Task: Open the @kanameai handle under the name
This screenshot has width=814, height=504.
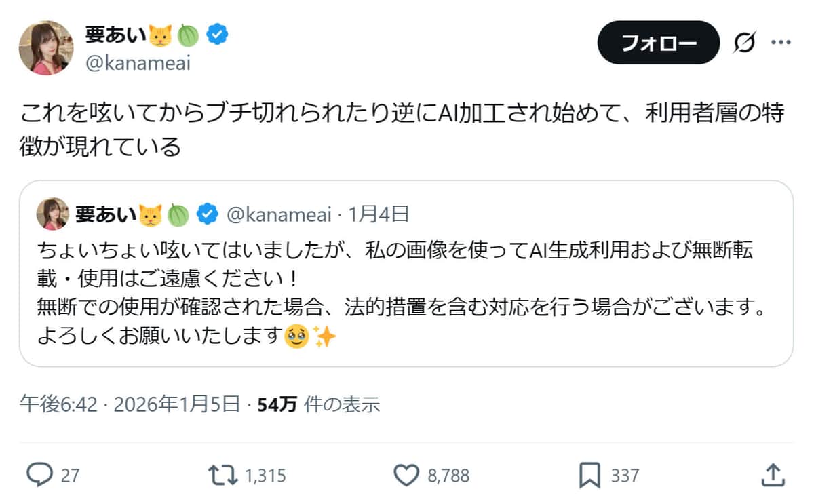Action: pyautogui.click(x=138, y=63)
